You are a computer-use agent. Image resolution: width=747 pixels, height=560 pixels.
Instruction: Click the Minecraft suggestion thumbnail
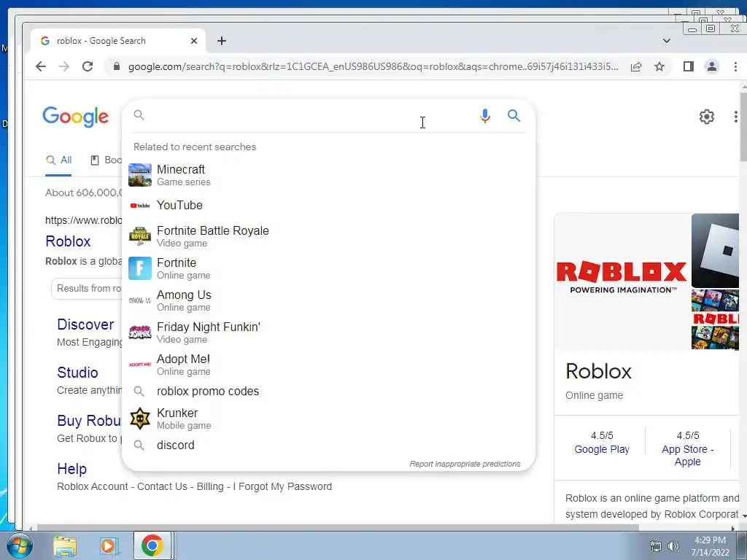click(x=140, y=175)
